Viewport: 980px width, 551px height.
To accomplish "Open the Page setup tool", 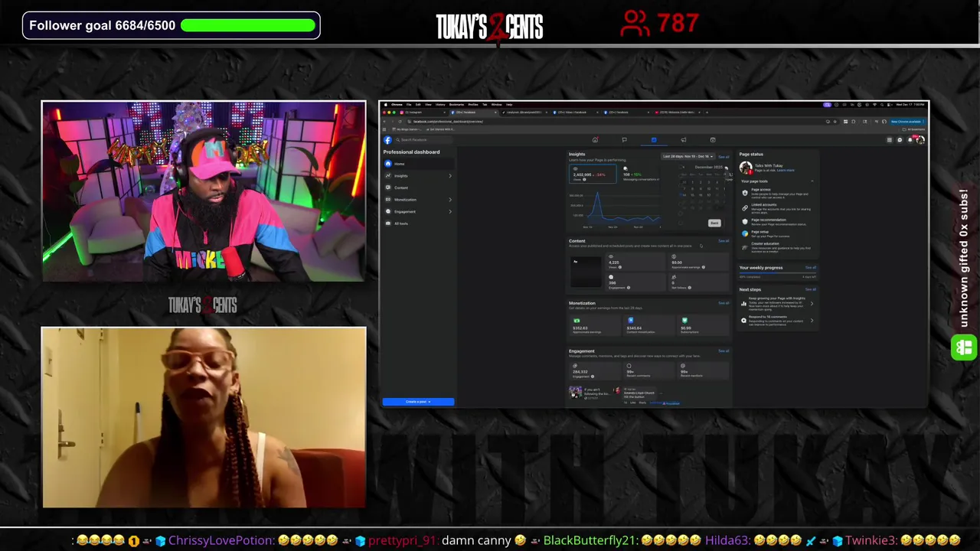I will [776, 233].
